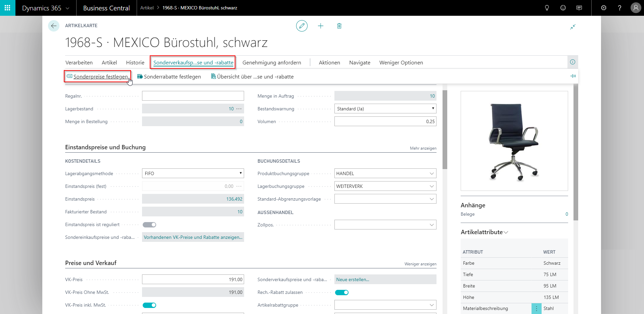This screenshot has width=644, height=314.
Task: Click the main form vertical scrollbar
Action: [x=445, y=129]
